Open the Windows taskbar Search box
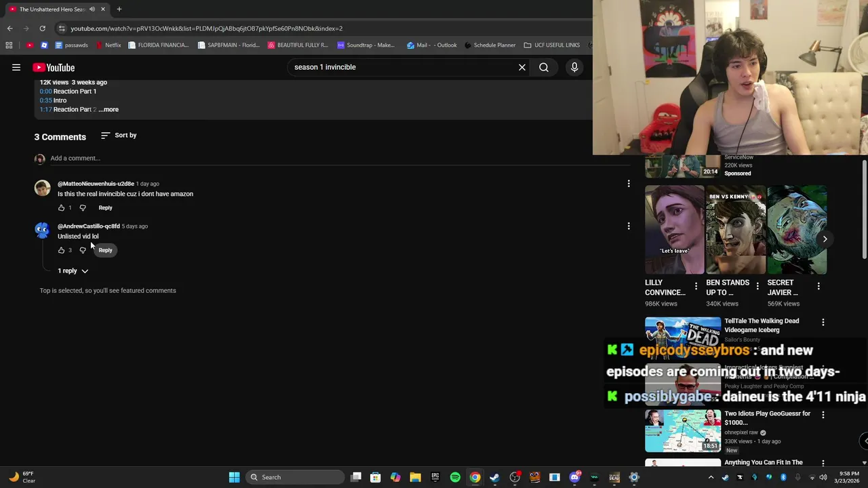 tap(295, 477)
